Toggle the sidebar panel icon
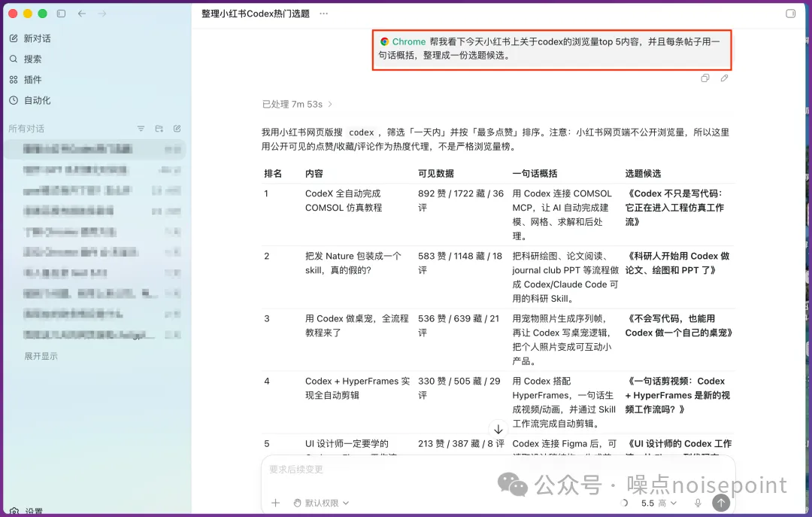Image resolution: width=812 pixels, height=517 pixels. tap(61, 14)
